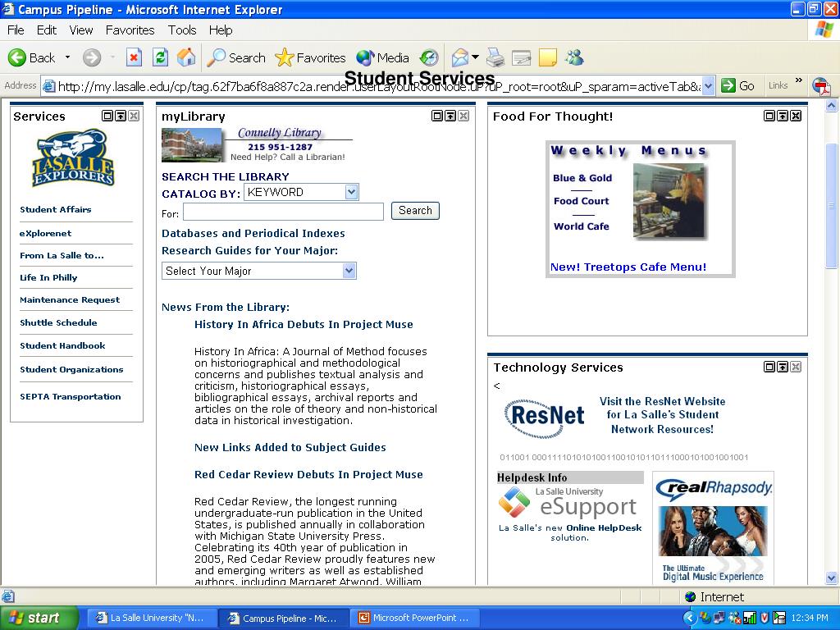
Task: Click the ResNet logo image
Action: [545, 417]
